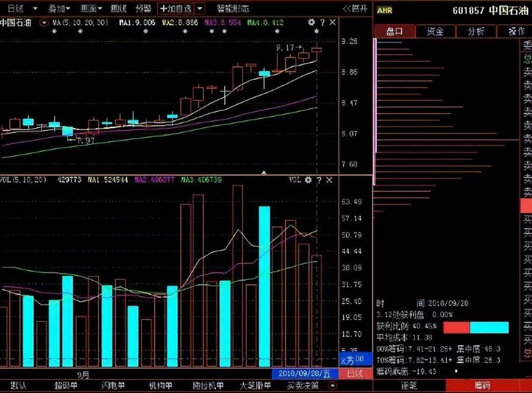The height and width of the screenshot is (393, 532).
Task: Click the 9月 month label on time axis
Action: pyautogui.click(x=83, y=375)
